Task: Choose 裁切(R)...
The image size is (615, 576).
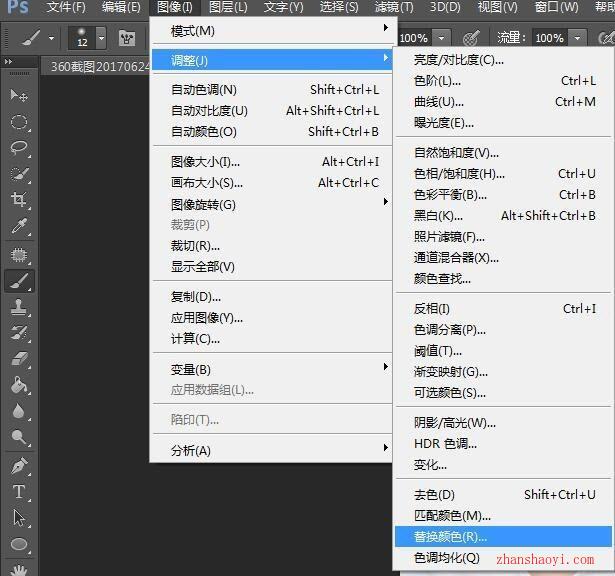Action: point(272,246)
